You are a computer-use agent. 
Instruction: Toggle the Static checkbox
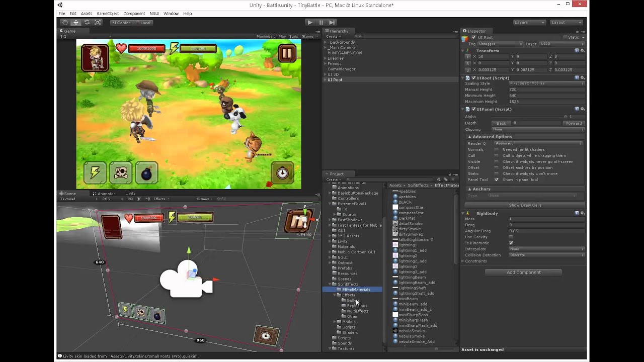(x=566, y=38)
